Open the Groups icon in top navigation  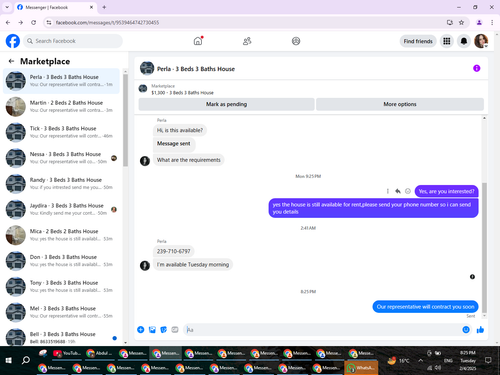pos(296,41)
